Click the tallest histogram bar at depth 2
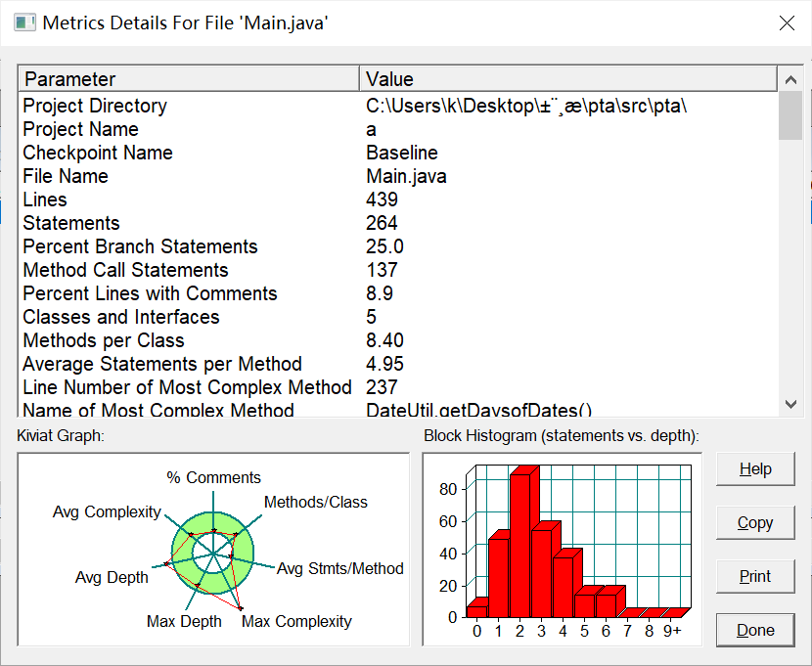 520,545
